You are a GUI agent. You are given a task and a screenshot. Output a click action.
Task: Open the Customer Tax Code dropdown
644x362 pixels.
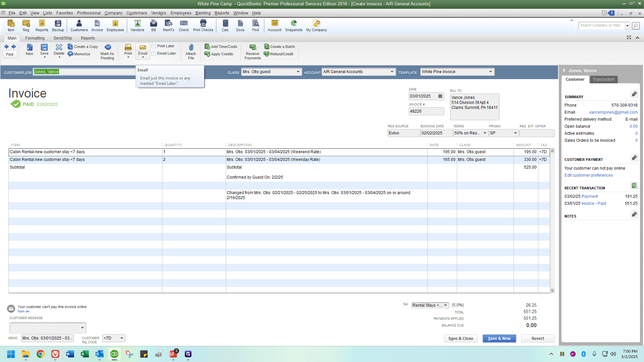[122, 338]
